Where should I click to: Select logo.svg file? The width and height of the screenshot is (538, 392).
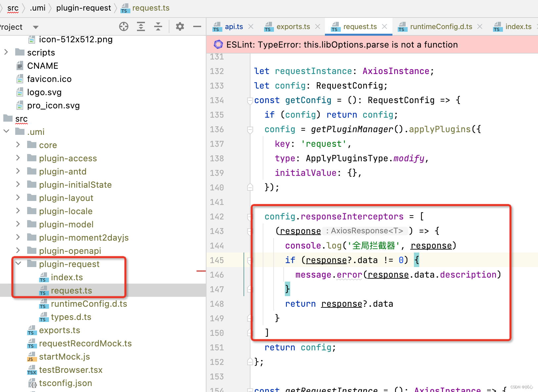point(44,92)
